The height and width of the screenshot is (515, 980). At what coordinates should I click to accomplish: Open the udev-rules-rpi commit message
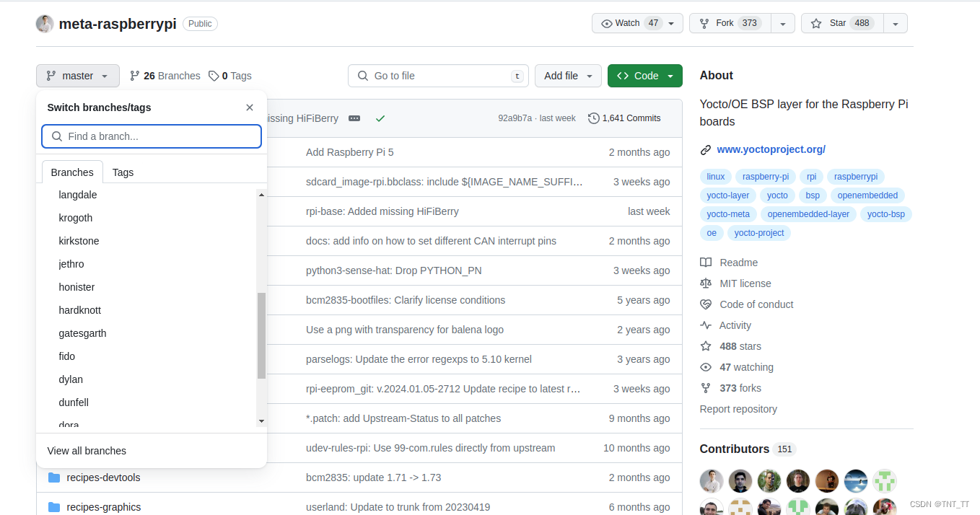[431, 448]
